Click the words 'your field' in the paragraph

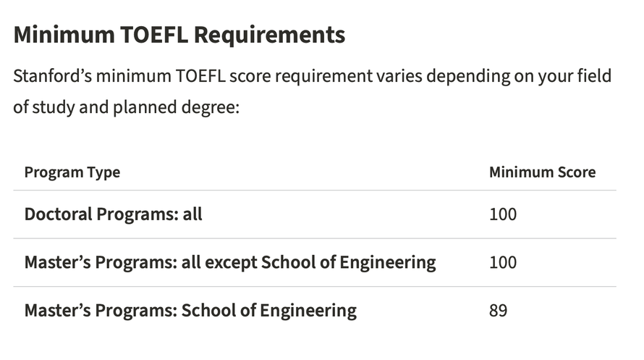click(575, 77)
